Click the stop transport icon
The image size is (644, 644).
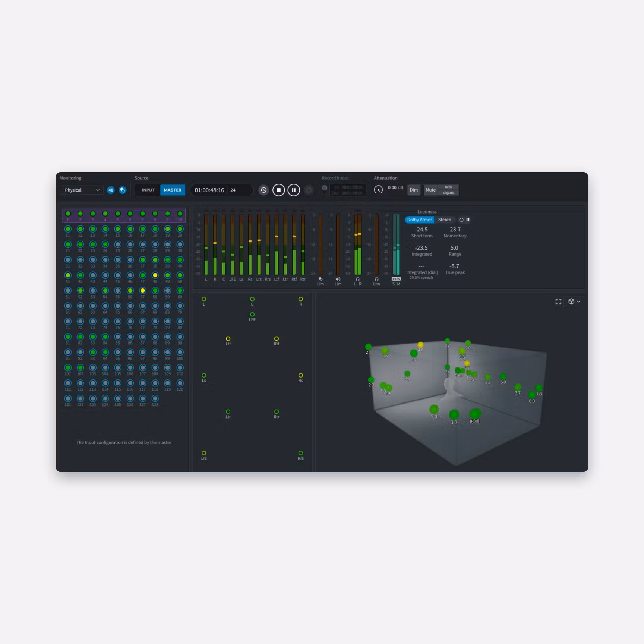pyautogui.click(x=278, y=190)
